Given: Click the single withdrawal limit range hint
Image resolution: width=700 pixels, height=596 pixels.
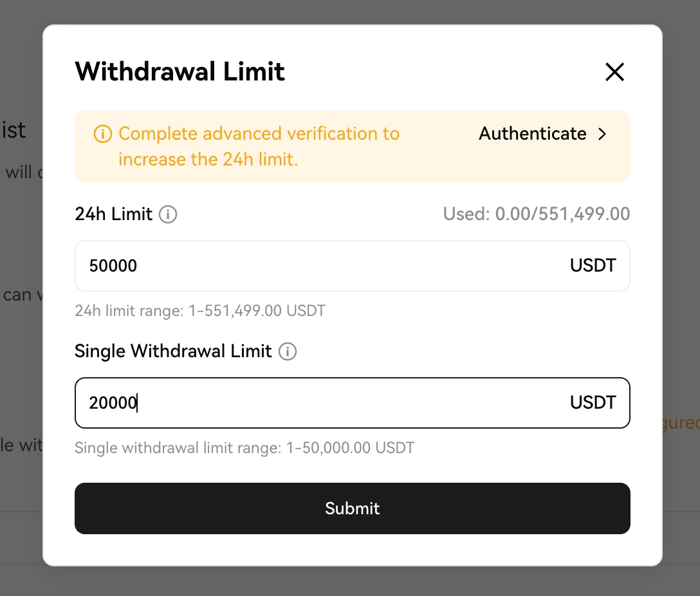Looking at the screenshot, I should (x=244, y=447).
